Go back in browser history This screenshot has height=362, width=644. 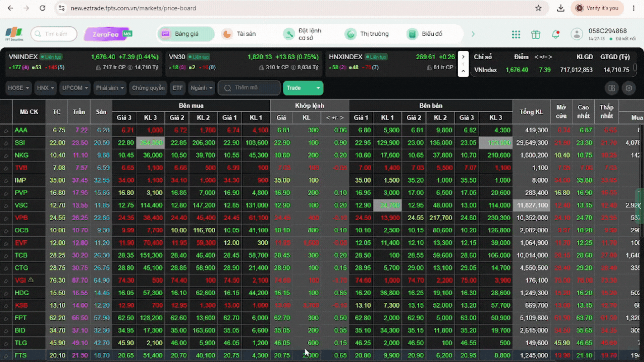(10, 8)
